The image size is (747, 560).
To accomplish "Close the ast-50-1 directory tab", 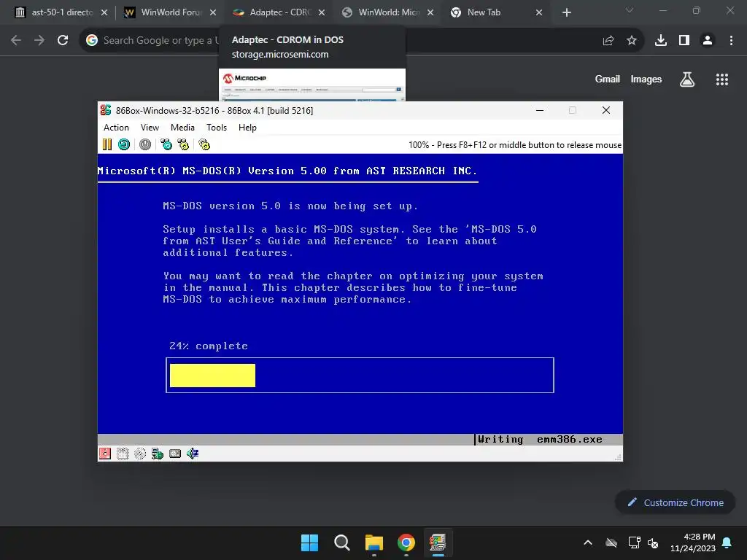I will click(104, 13).
